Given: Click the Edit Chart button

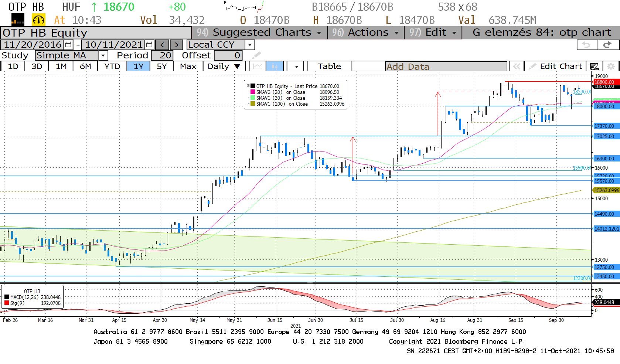Looking at the screenshot, I should tap(556, 67).
